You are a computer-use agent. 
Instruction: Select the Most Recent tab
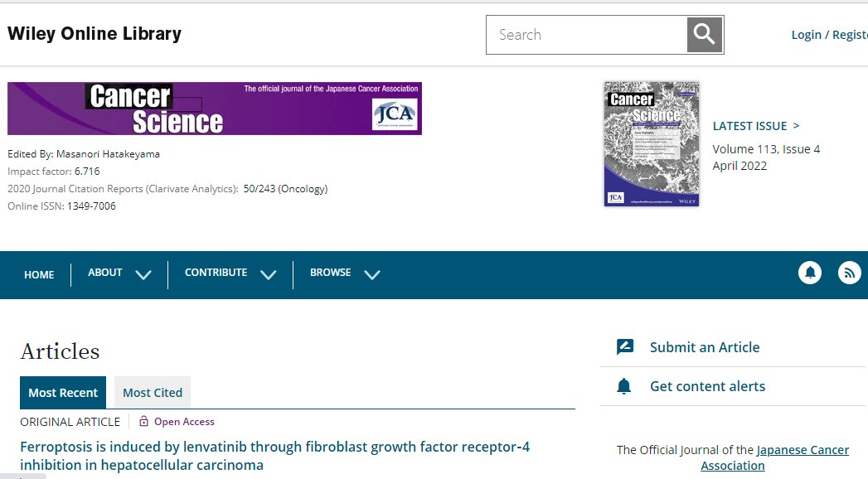(x=63, y=393)
